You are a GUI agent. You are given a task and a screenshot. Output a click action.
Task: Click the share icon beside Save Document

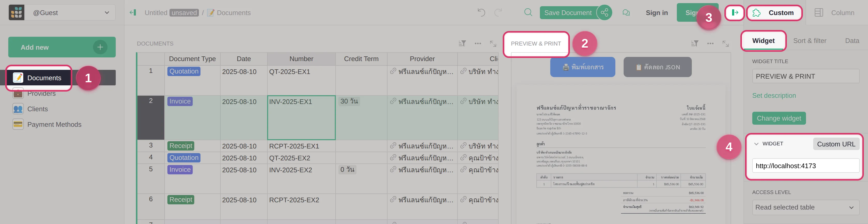604,13
